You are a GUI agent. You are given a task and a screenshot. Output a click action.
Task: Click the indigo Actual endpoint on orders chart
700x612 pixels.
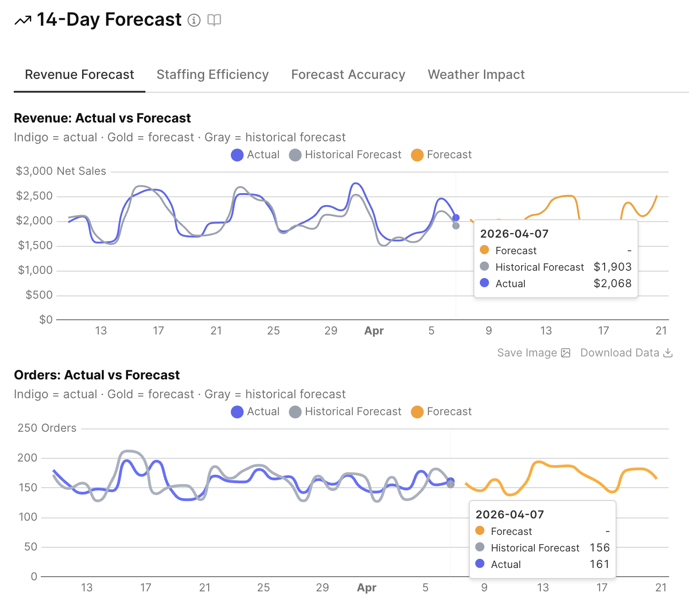click(x=451, y=480)
